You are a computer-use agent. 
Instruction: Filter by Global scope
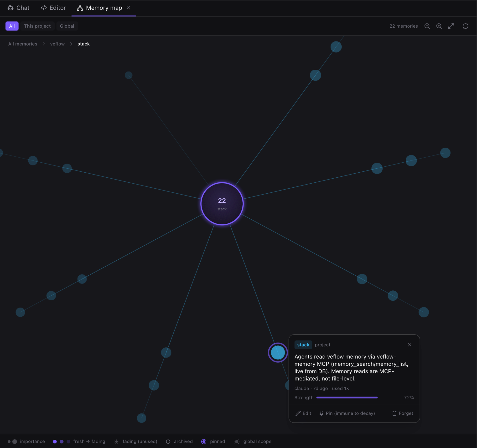pyautogui.click(x=67, y=26)
